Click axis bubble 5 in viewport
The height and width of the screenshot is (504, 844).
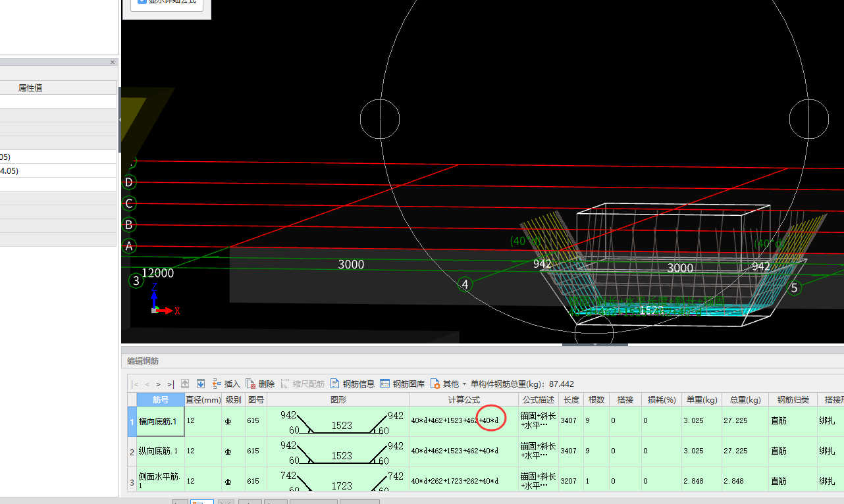[794, 288]
